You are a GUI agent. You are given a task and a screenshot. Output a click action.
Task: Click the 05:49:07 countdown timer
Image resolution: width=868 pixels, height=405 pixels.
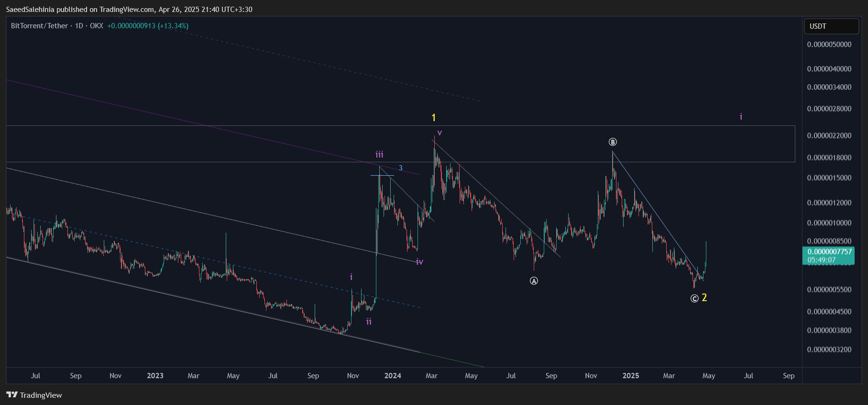pos(822,260)
